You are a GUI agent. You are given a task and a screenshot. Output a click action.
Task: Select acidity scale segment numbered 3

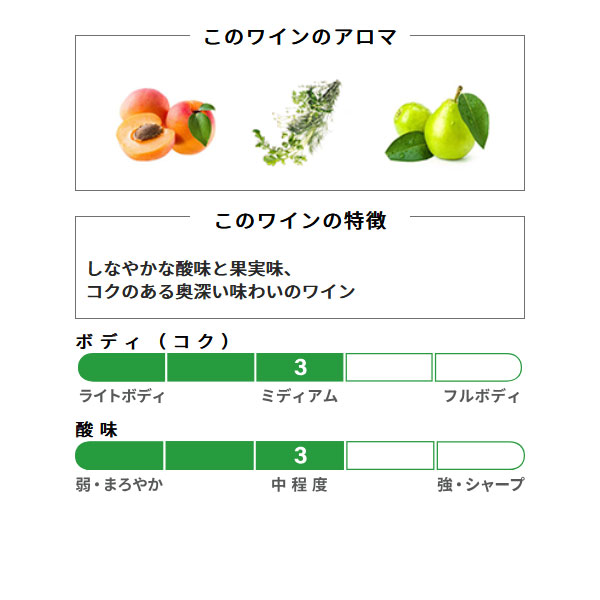pyautogui.click(x=300, y=455)
